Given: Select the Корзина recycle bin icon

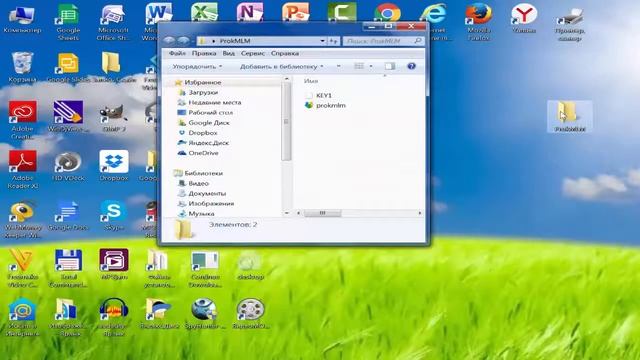Looking at the screenshot, I should [x=22, y=67].
